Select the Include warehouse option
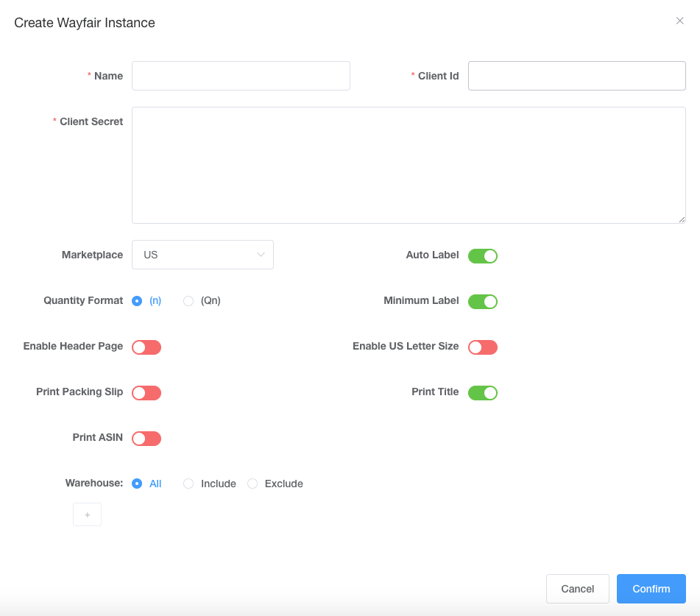Screen dimensions: 700x616 (x=188, y=484)
